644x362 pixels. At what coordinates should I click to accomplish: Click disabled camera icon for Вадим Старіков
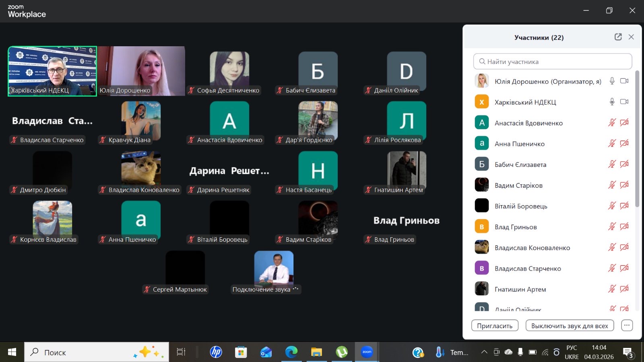624,185
